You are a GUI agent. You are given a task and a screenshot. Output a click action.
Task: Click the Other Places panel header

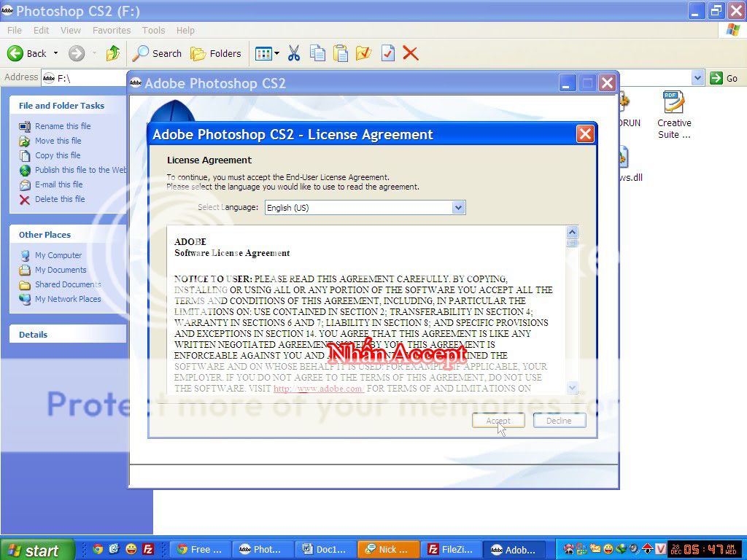(x=68, y=235)
